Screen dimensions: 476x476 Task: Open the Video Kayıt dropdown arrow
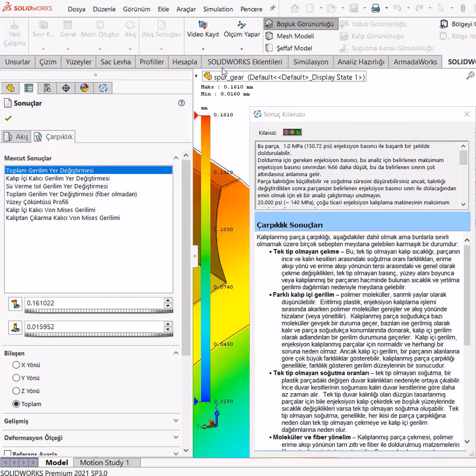pos(203,49)
